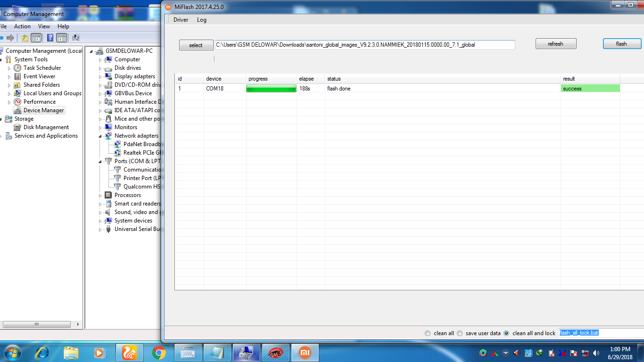Click the up one level folder icon

coord(25,38)
